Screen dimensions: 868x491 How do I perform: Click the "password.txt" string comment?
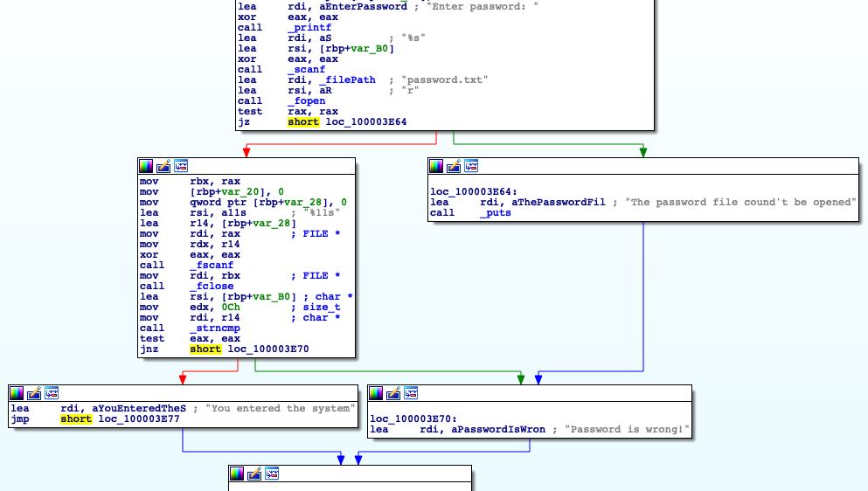click(445, 80)
